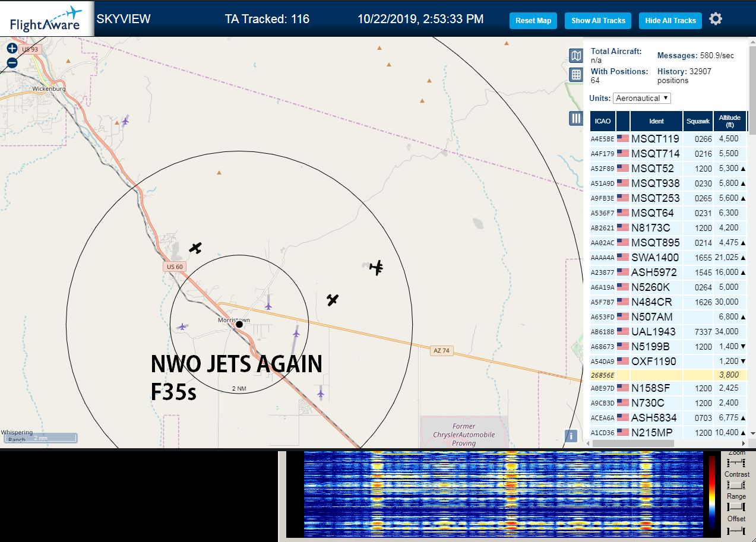Adjust the spectrogram Zoom slider
756x542 pixels.
[736, 462]
